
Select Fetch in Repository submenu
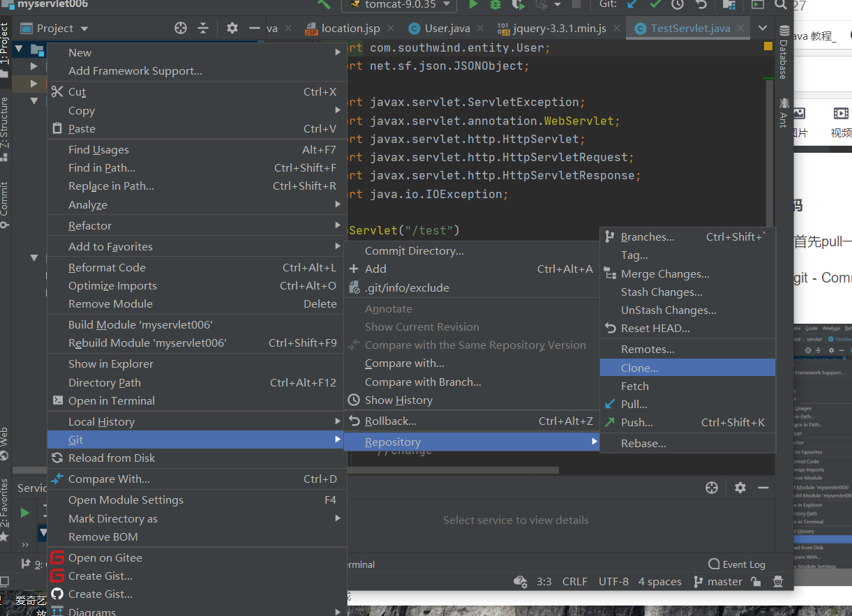pyautogui.click(x=687, y=386)
